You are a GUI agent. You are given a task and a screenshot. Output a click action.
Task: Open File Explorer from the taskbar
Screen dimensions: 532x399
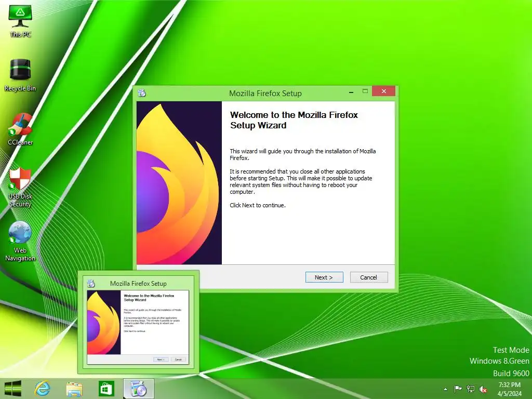(74, 389)
